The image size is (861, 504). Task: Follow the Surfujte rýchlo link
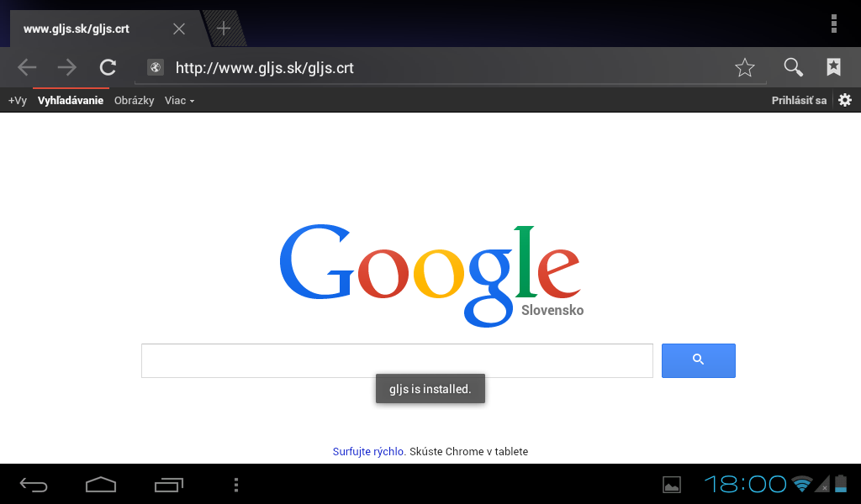point(369,451)
